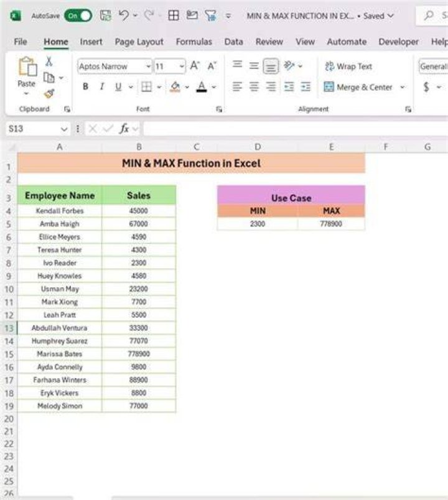
Task: Open the Clipboard dialog launcher
Action: click(67, 109)
